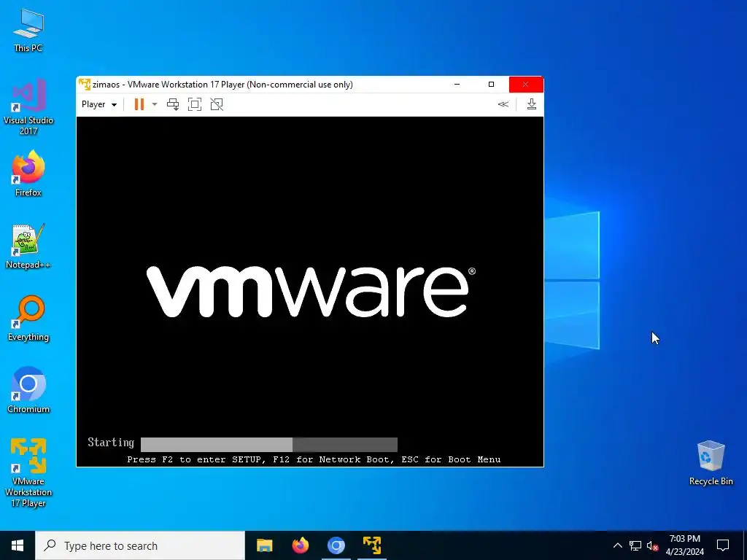The height and width of the screenshot is (560, 747).
Task: Open the Windows Start menu
Action: pyautogui.click(x=18, y=545)
